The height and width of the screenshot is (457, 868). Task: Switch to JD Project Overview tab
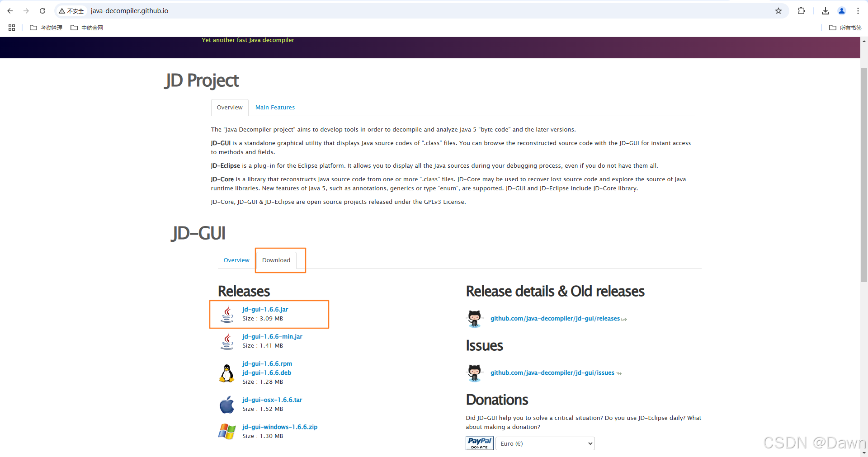coord(230,108)
